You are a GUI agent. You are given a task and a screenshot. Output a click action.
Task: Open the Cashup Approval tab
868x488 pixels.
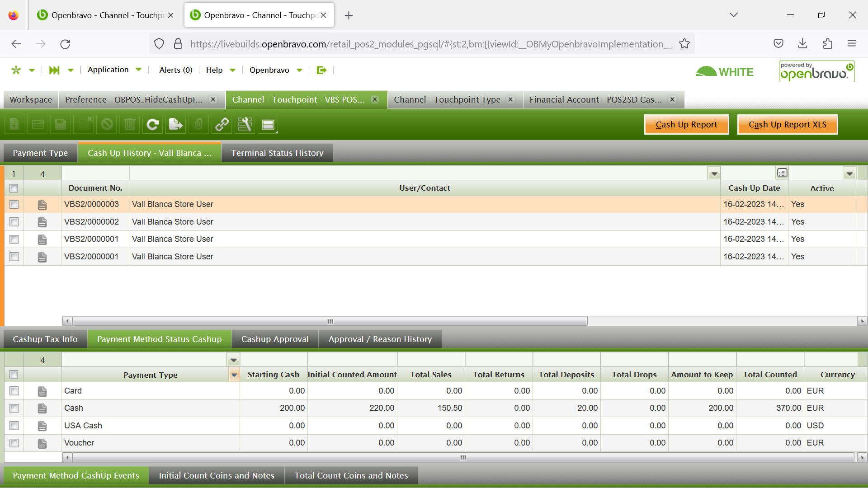[x=274, y=339]
